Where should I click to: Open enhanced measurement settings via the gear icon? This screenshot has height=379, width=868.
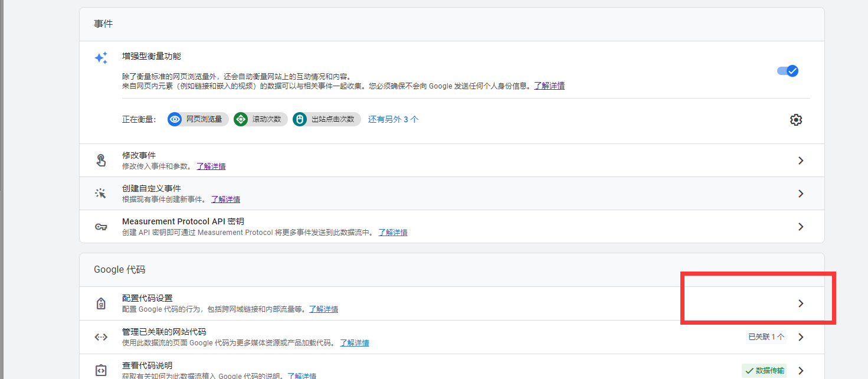795,119
